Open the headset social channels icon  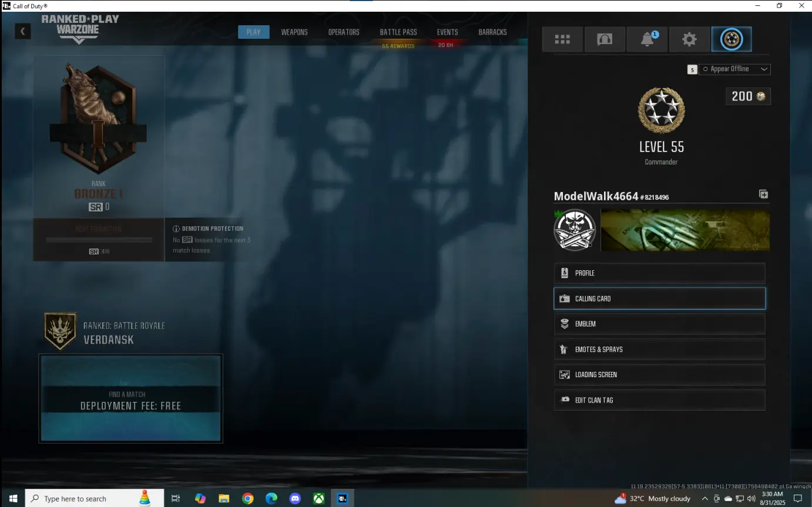coord(605,39)
